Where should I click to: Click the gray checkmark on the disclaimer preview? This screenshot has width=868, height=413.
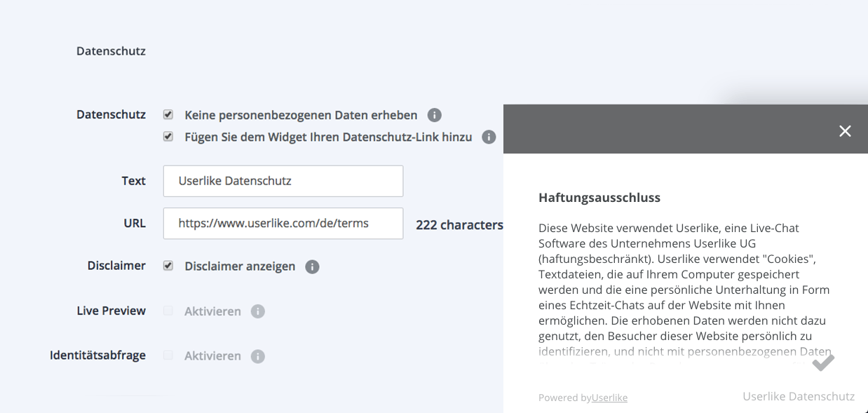click(x=821, y=363)
